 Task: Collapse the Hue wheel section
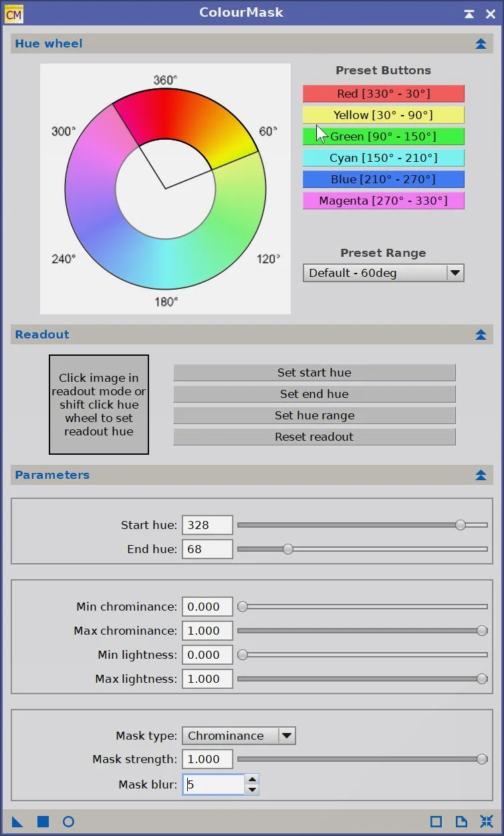(481, 44)
